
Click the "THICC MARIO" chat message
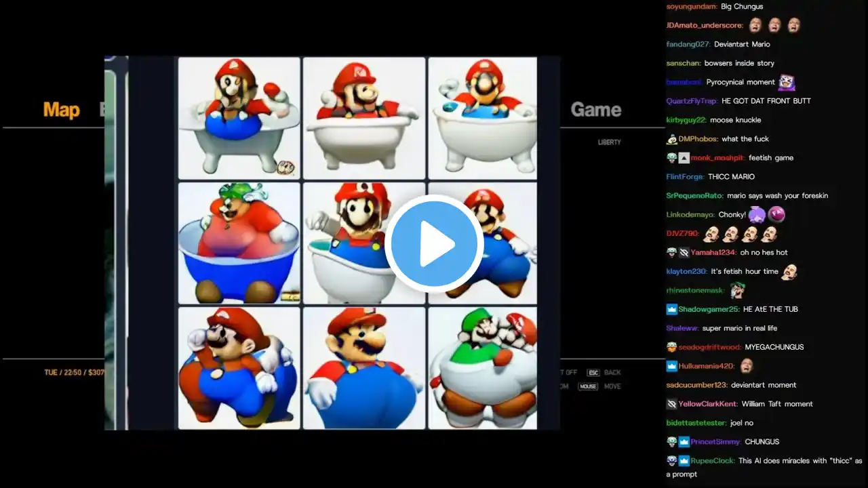732,177
